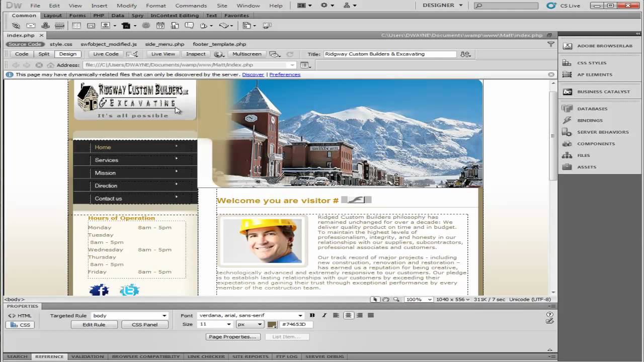Select the Zoom tool in status bar
Image resolution: width=644 pixels, height=362 pixels.
(x=396, y=299)
